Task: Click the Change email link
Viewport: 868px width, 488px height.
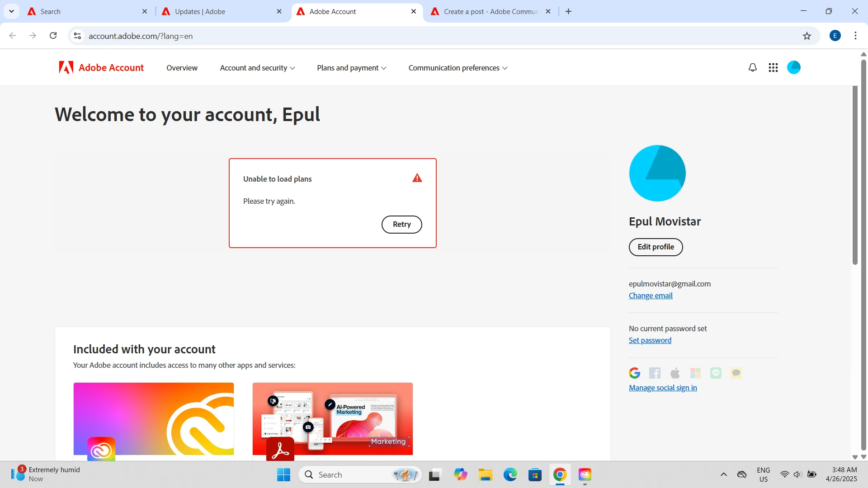Action: click(651, 296)
